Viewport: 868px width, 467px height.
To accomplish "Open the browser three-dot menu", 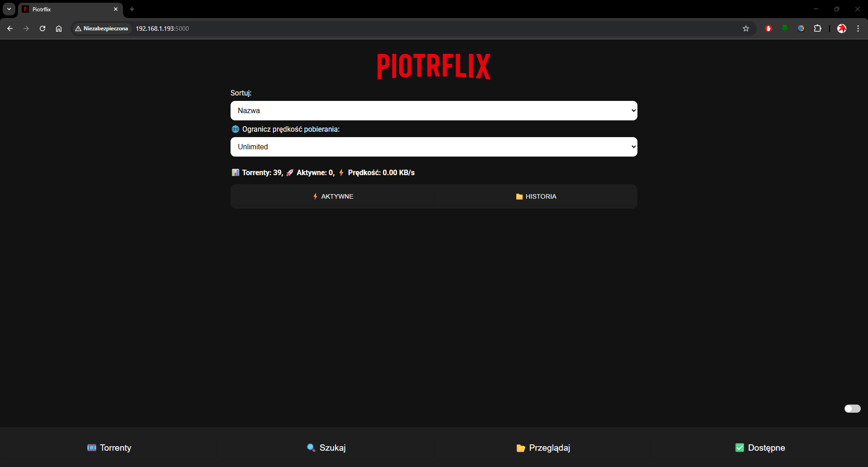I will [x=858, y=29].
